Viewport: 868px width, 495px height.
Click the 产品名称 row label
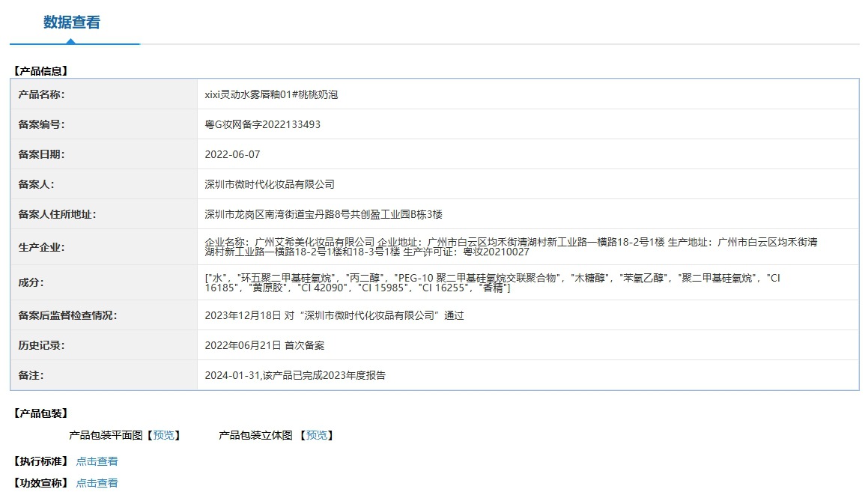coord(41,94)
